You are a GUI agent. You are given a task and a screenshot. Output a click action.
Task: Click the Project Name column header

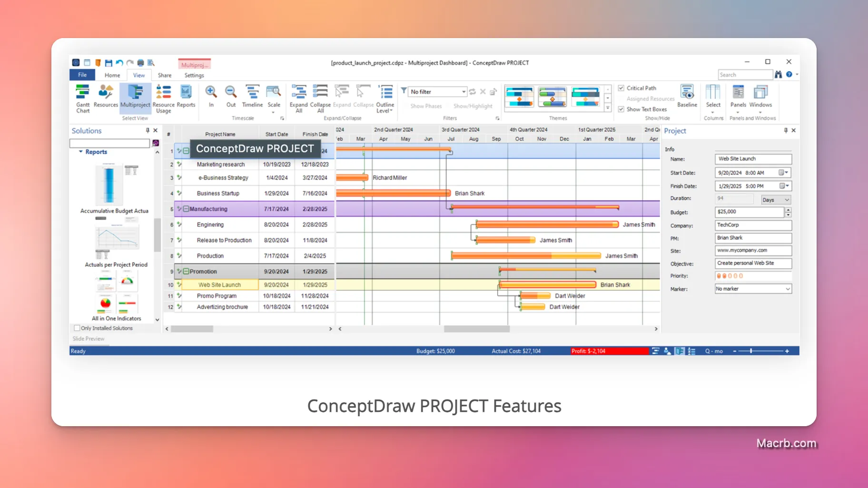(x=220, y=134)
